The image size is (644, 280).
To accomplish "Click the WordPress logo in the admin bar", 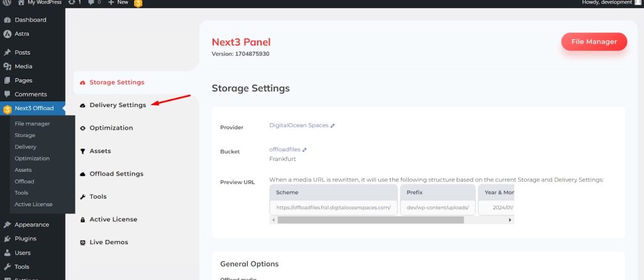I will point(7,3).
